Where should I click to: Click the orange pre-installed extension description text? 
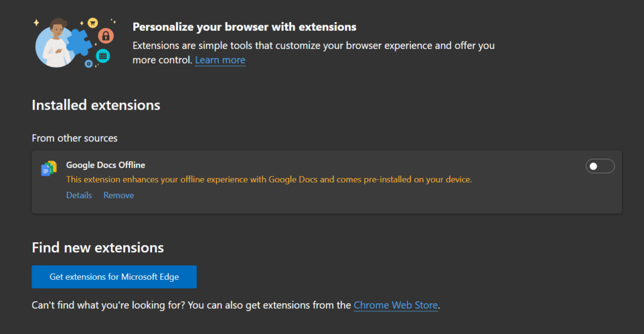269,179
